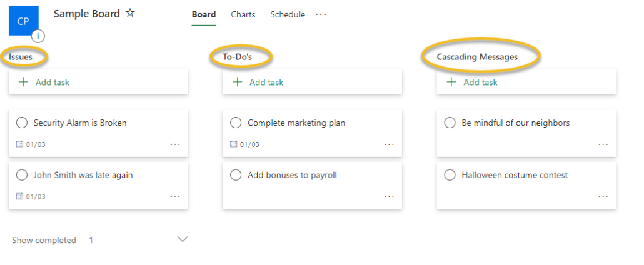Screen dimensions: 644x265
Task: Open more options on Security Alarm card
Action: pyautogui.click(x=175, y=144)
